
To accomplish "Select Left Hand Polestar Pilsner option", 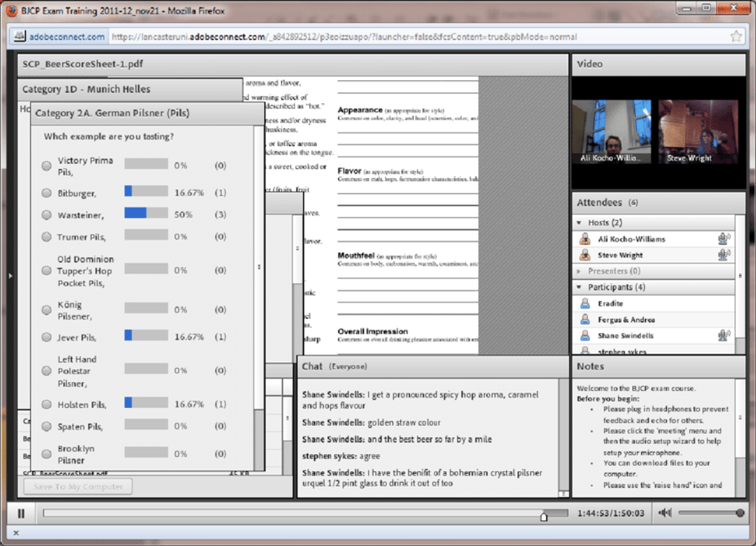I will pos(46,371).
